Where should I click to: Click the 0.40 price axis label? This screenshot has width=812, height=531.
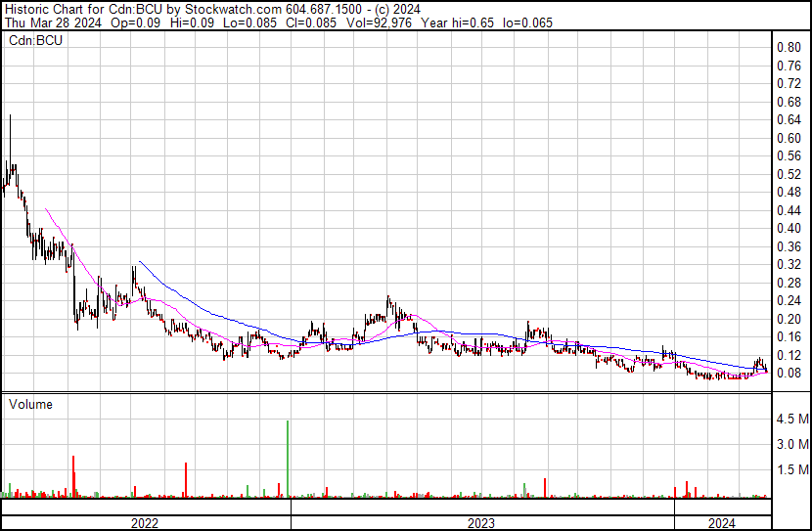789,228
